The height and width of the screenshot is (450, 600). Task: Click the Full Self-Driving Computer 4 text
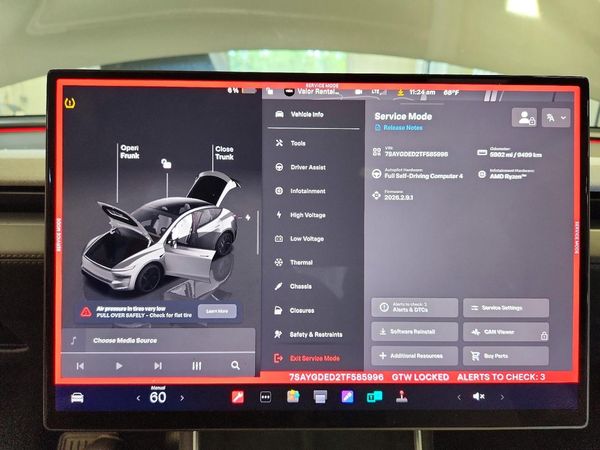[424, 176]
